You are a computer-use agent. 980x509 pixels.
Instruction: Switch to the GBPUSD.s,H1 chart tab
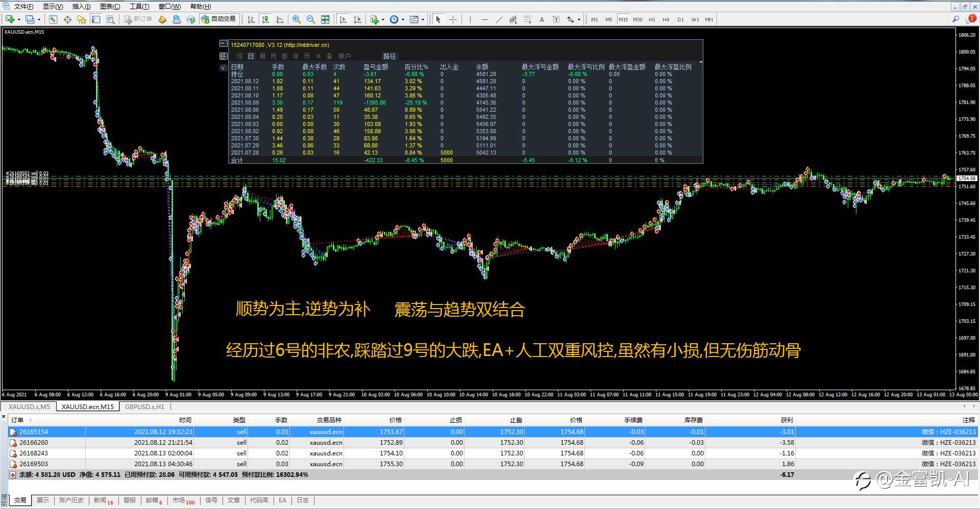[145, 406]
